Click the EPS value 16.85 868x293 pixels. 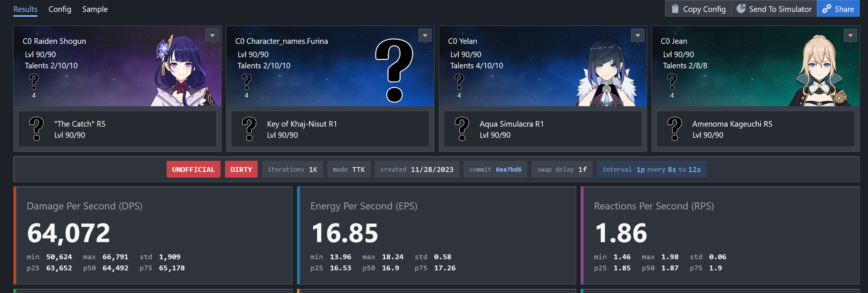pyautogui.click(x=345, y=233)
